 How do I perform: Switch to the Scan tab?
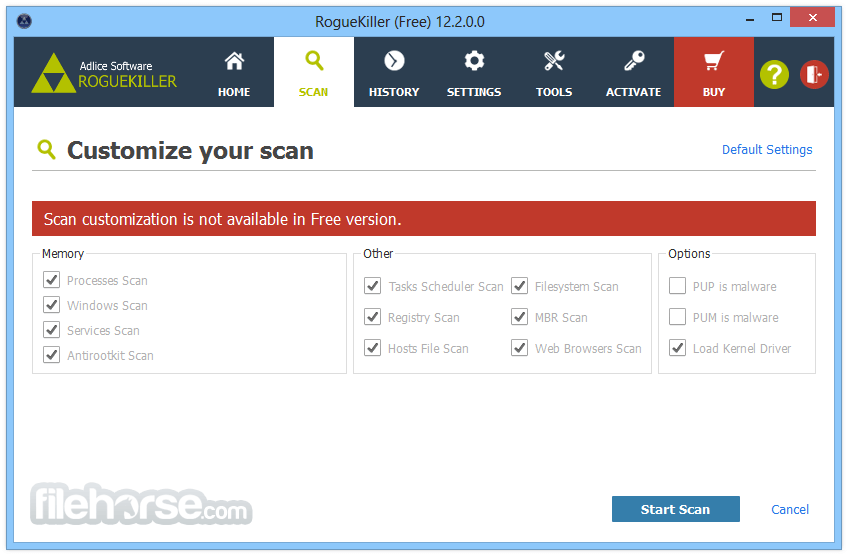pos(314,72)
